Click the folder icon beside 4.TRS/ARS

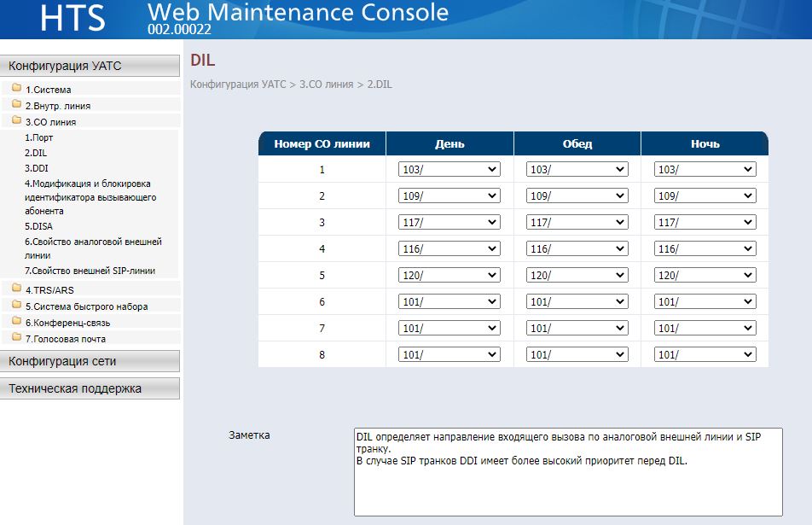coord(16,288)
